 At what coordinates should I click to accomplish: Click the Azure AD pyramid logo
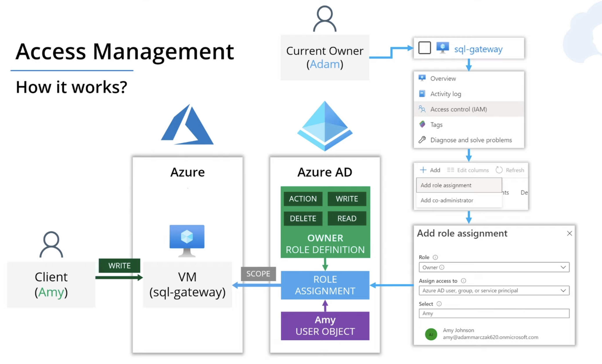(x=325, y=126)
